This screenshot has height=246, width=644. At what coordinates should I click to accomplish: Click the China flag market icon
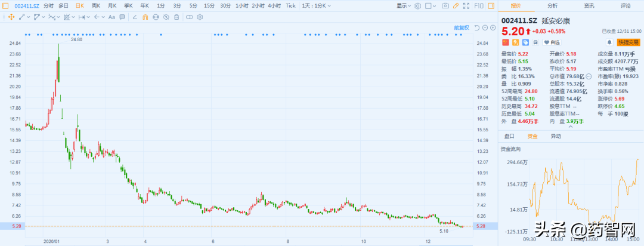[x=506, y=42]
